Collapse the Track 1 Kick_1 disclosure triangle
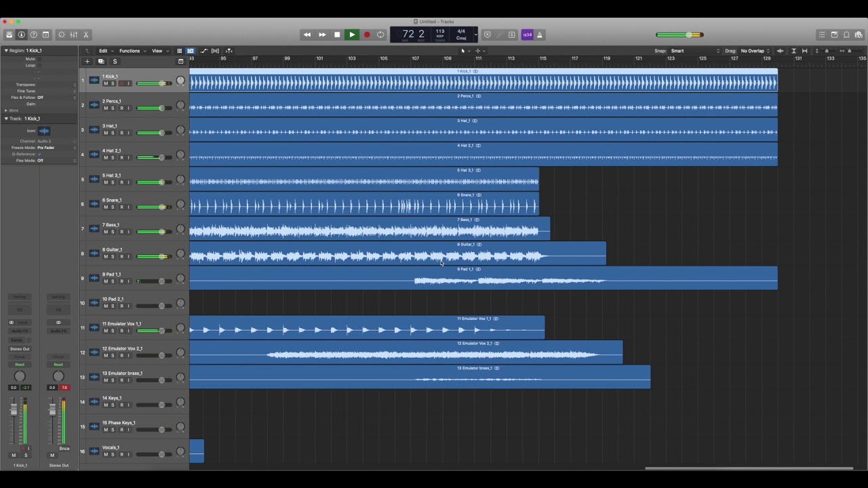The image size is (868, 488). click(6, 119)
